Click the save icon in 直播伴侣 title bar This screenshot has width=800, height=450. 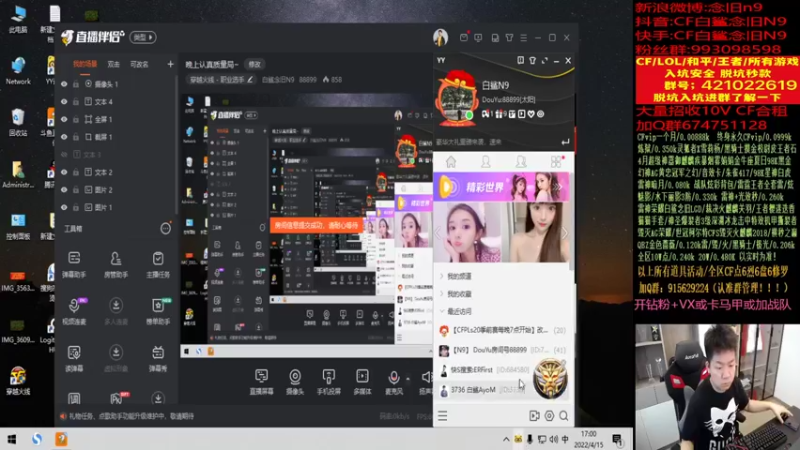[x=495, y=38]
